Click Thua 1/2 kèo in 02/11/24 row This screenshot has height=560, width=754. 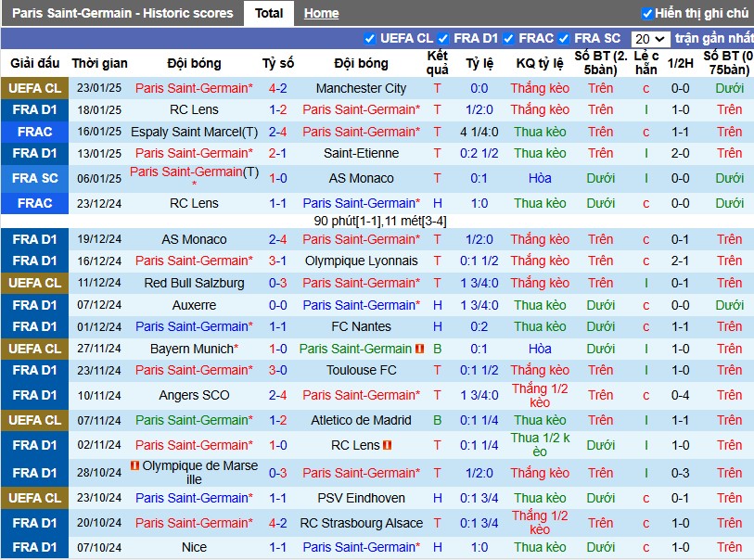pyautogui.click(x=540, y=445)
